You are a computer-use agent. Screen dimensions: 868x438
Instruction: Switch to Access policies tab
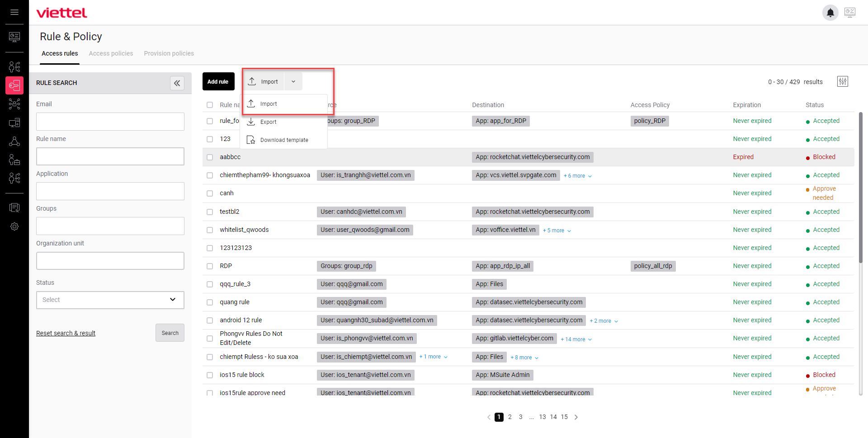point(111,53)
